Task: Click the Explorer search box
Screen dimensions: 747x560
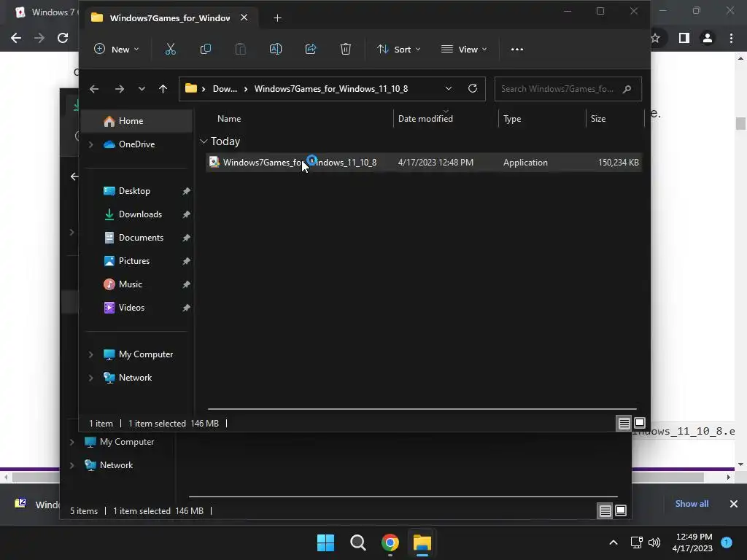Action: [x=568, y=89]
